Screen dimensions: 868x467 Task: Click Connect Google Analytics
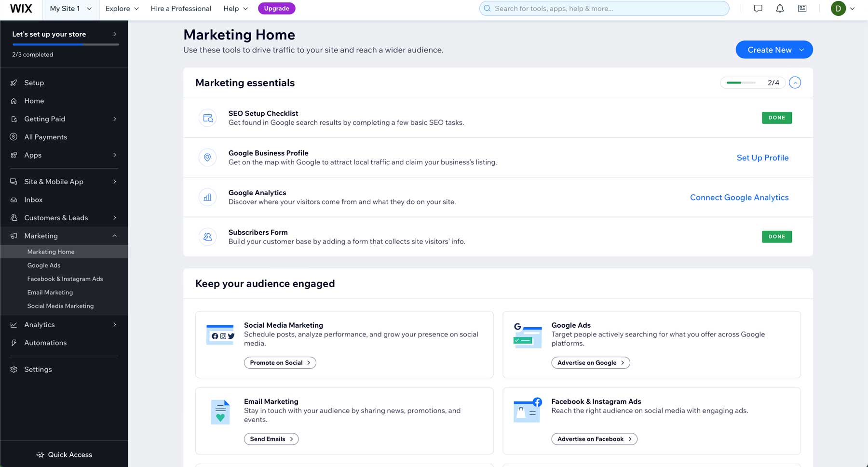click(739, 197)
